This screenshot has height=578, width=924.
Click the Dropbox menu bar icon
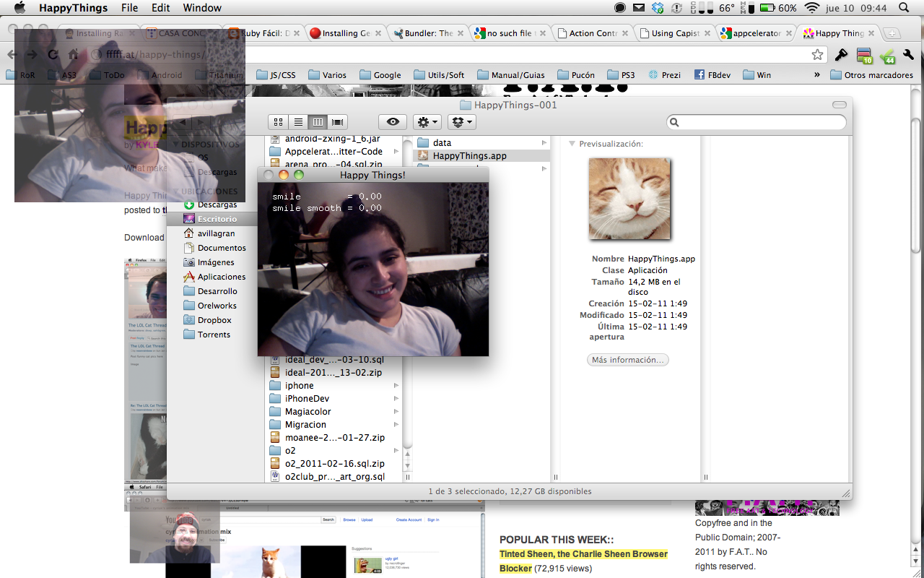658,8
